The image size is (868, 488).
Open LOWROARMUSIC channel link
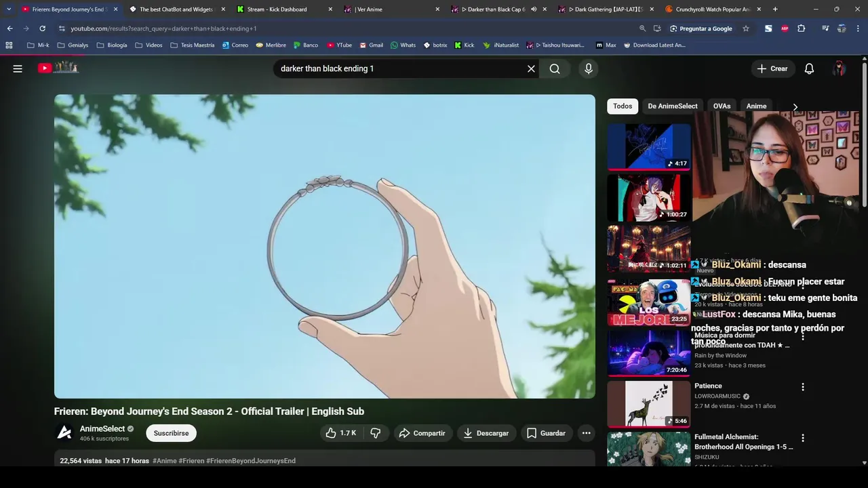[717, 396]
